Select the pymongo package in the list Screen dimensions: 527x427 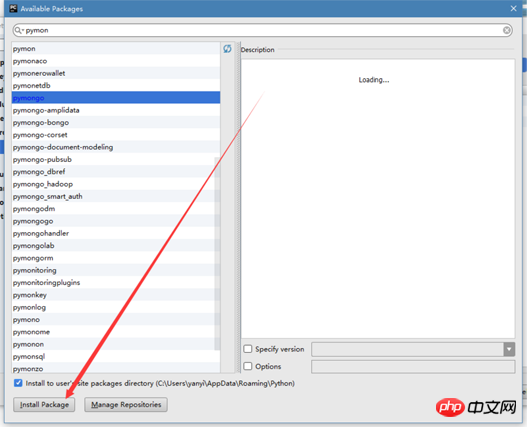coord(116,98)
